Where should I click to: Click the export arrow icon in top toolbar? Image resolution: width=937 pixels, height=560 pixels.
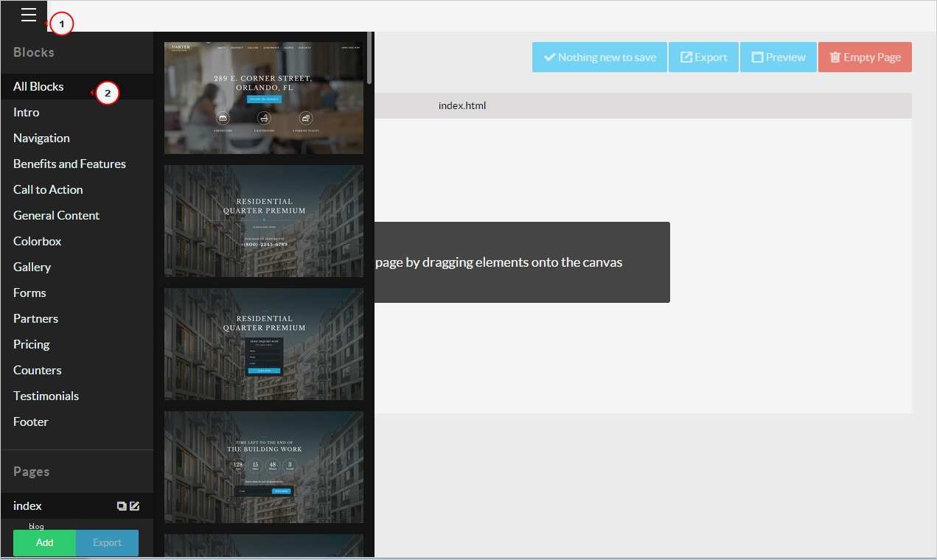[x=687, y=56]
